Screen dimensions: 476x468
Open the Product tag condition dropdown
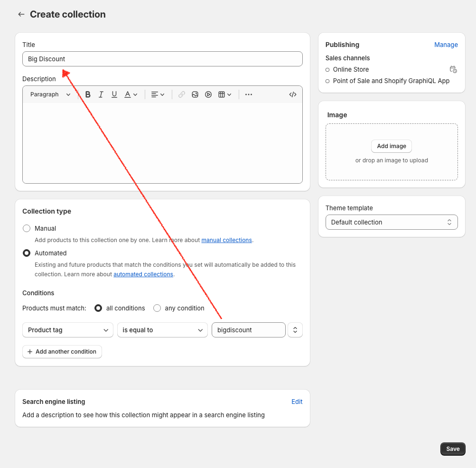click(68, 330)
